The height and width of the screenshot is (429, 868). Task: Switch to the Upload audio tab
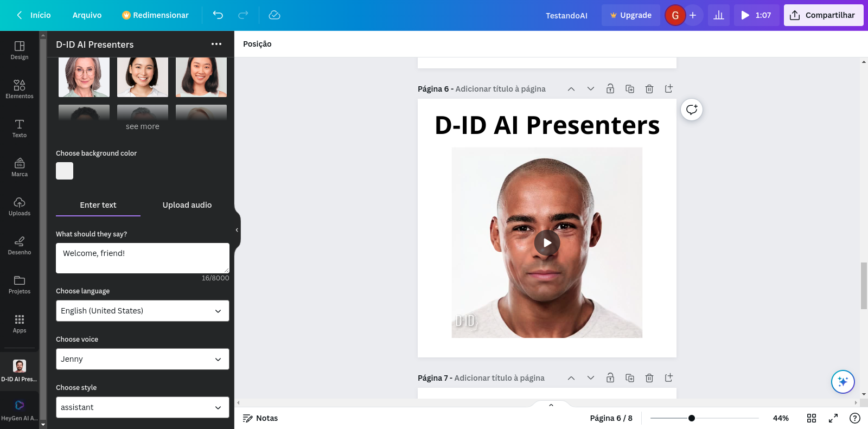(187, 205)
